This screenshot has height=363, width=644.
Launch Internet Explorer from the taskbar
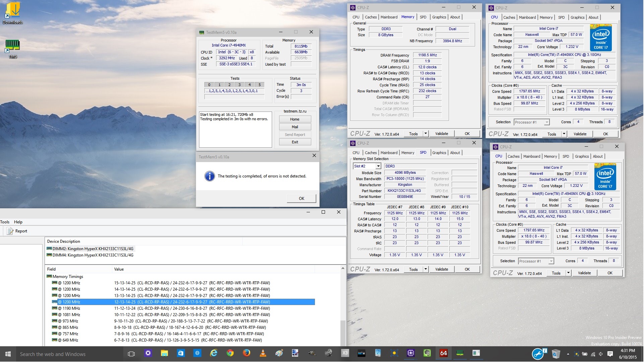pyautogui.click(x=213, y=354)
